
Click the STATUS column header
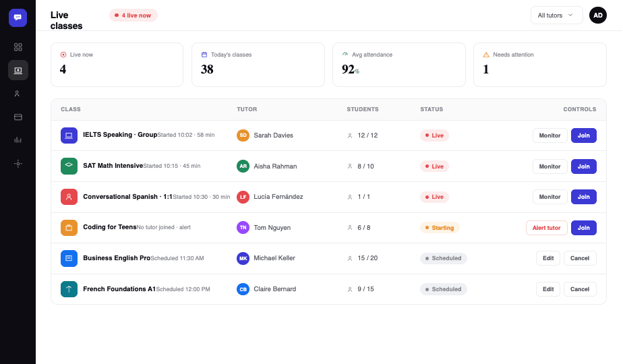click(432, 109)
